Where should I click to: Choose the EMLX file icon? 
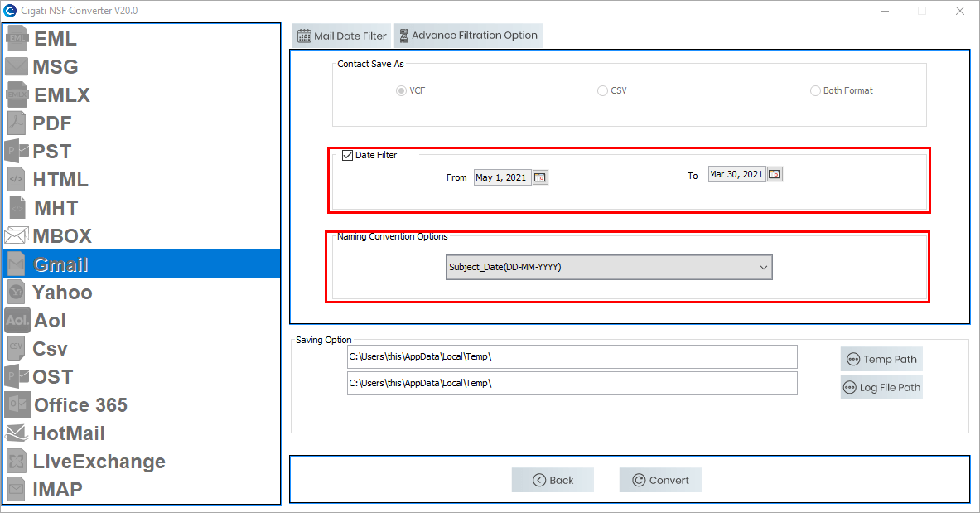[17, 94]
